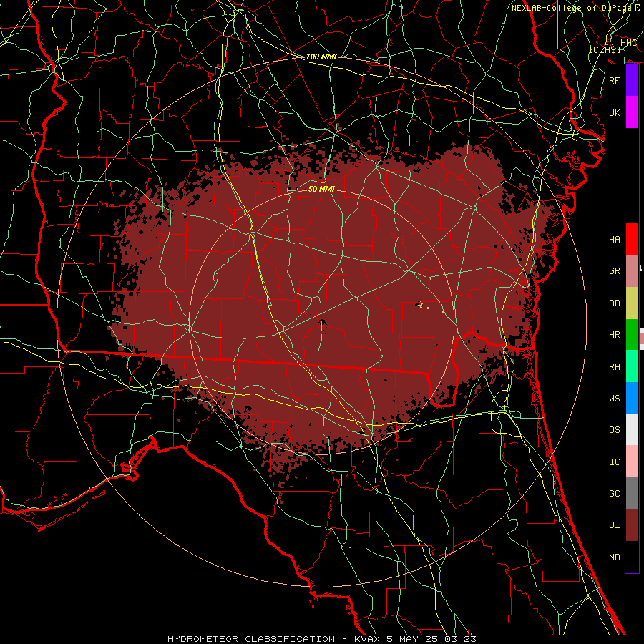This screenshot has height=644, width=644.
Task: Click the "ND" legend label
Action: [614, 557]
